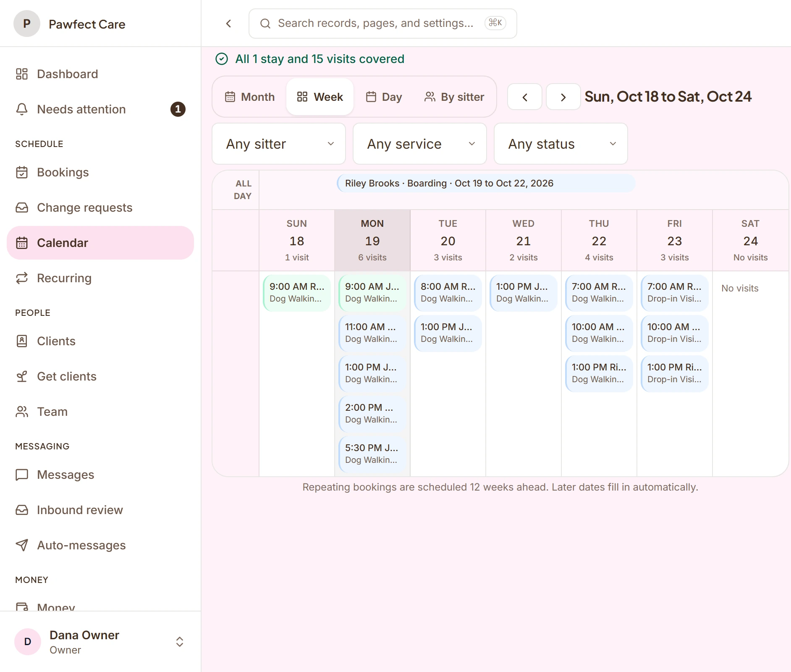Click the Auto-messages paper plane icon
The width and height of the screenshot is (791, 672).
point(22,545)
